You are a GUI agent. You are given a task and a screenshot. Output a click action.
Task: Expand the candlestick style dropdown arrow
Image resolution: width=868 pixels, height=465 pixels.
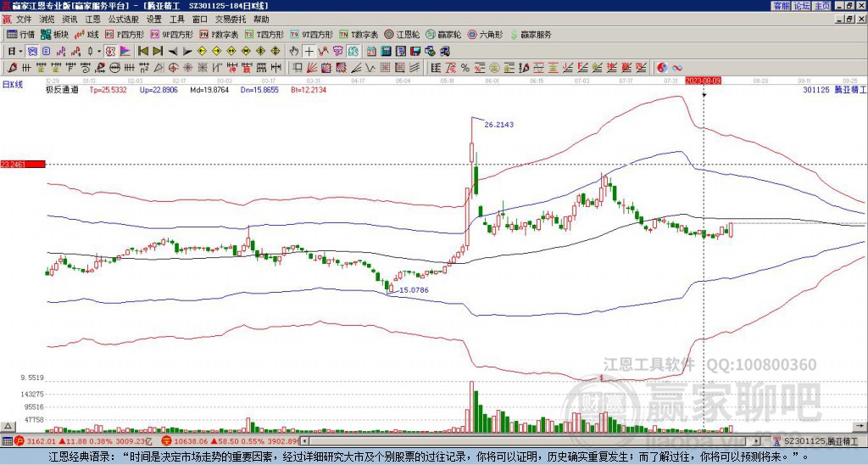[x=99, y=51]
